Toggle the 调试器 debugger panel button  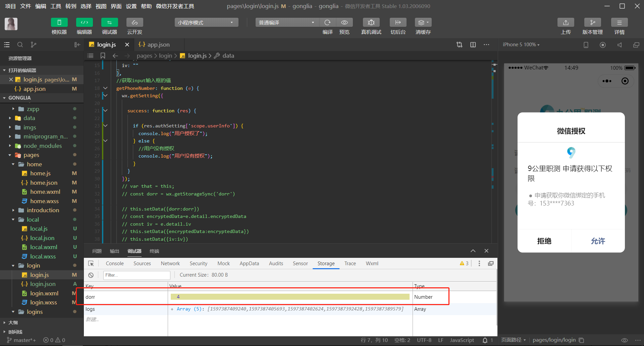109,22
